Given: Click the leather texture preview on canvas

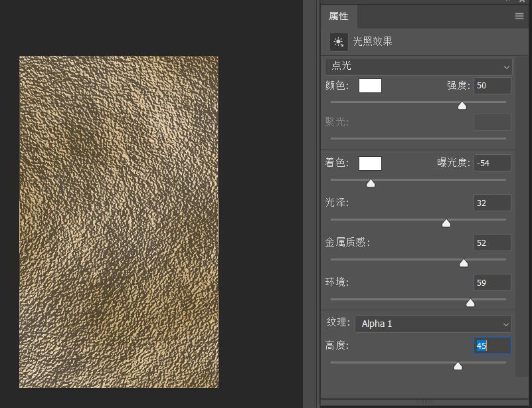Looking at the screenshot, I should pos(119,222).
